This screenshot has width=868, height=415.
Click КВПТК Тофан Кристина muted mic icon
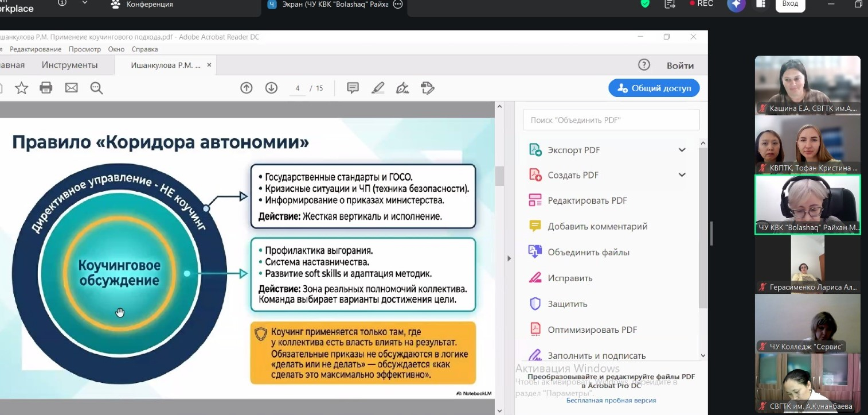click(763, 168)
